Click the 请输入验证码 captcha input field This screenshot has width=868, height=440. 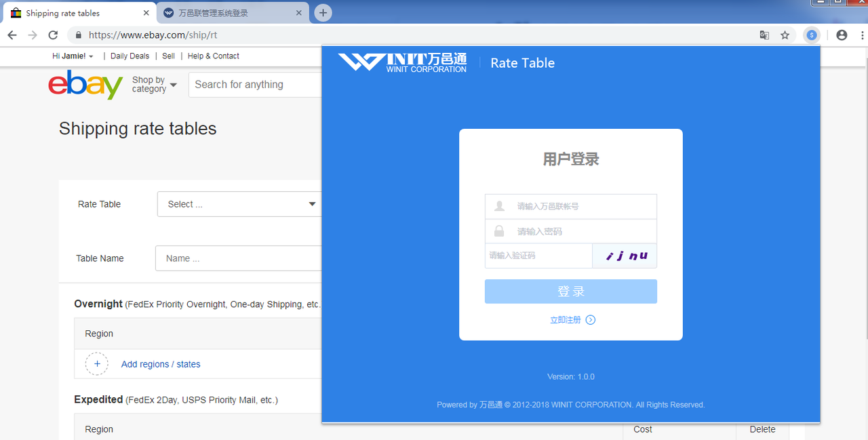(538, 256)
